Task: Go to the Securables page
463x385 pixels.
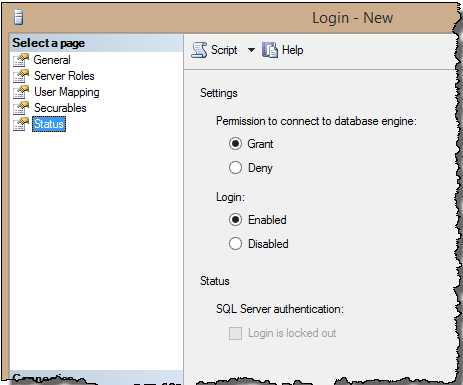Action: point(60,108)
